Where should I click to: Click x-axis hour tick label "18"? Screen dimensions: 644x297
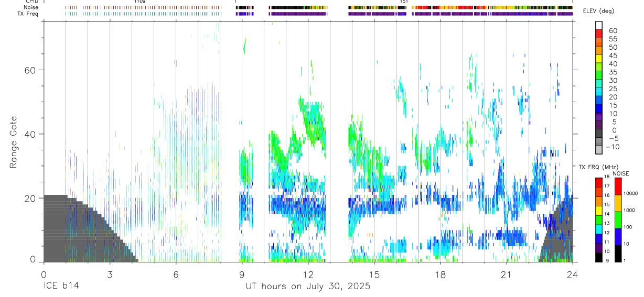pyautogui.click(x=441, y=274)
